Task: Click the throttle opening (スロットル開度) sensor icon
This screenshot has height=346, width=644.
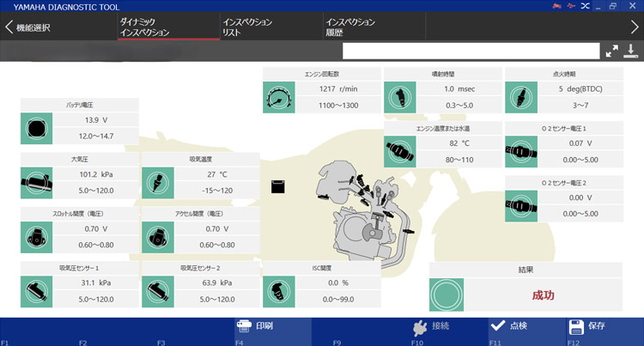Action: point(37,236)
